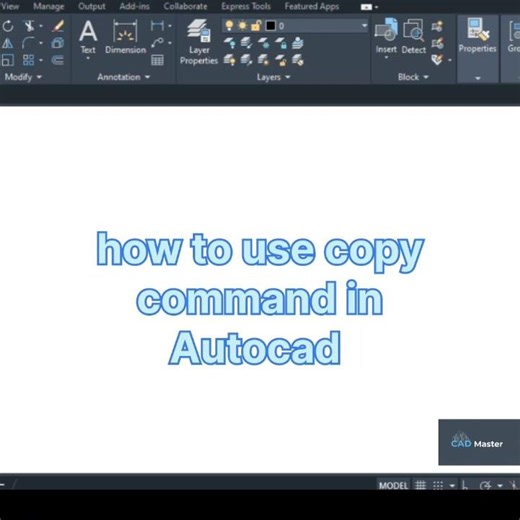Click the Layer Freeze icon
520x520 pixels.
pos(264,43)
